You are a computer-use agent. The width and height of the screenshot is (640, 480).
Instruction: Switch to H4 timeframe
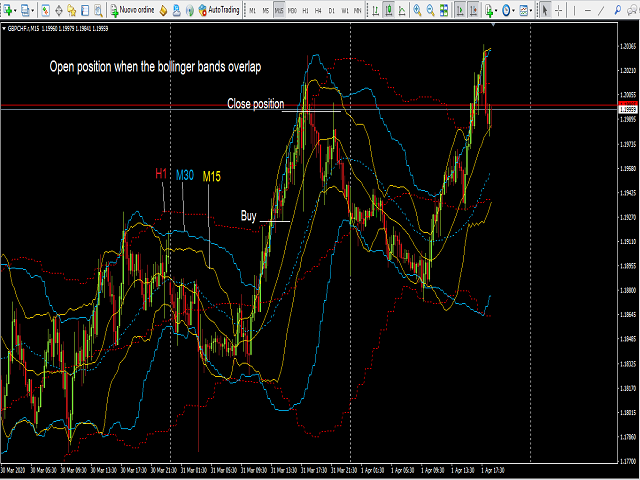318,11
